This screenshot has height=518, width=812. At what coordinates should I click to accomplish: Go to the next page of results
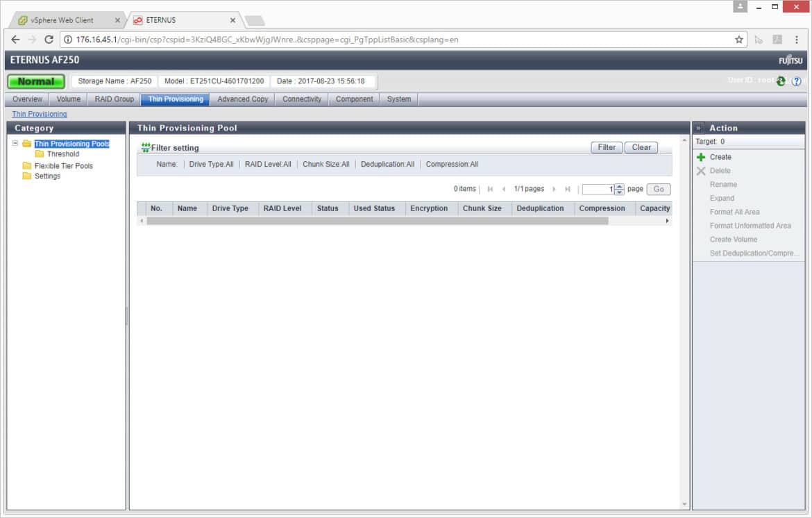[554, 189]
